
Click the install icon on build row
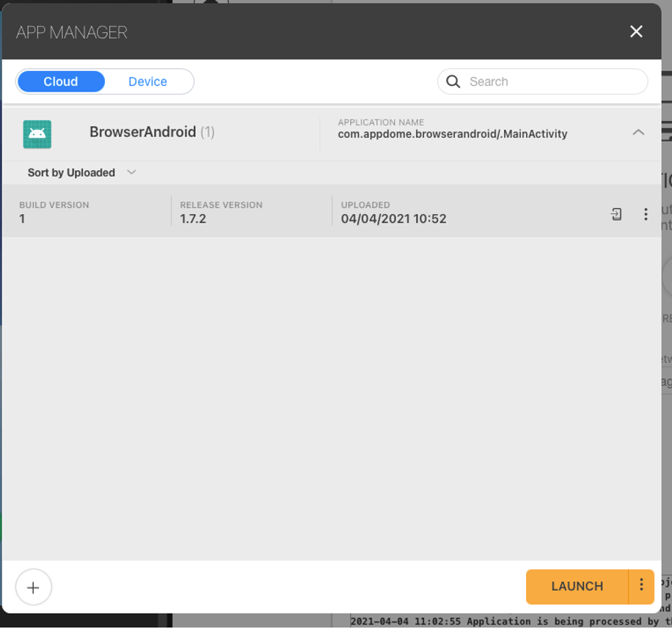click(x=616, y=214)
